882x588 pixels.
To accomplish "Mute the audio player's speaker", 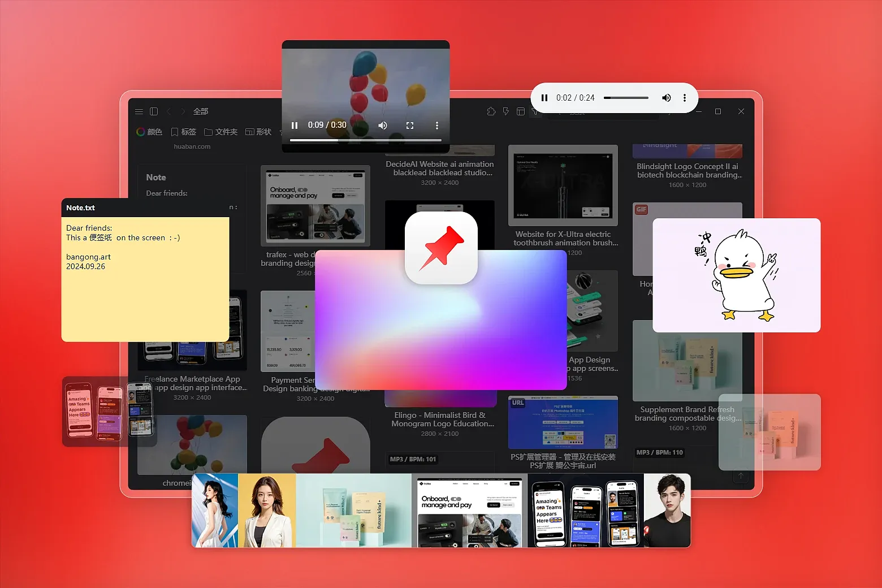I will (667, 98).
